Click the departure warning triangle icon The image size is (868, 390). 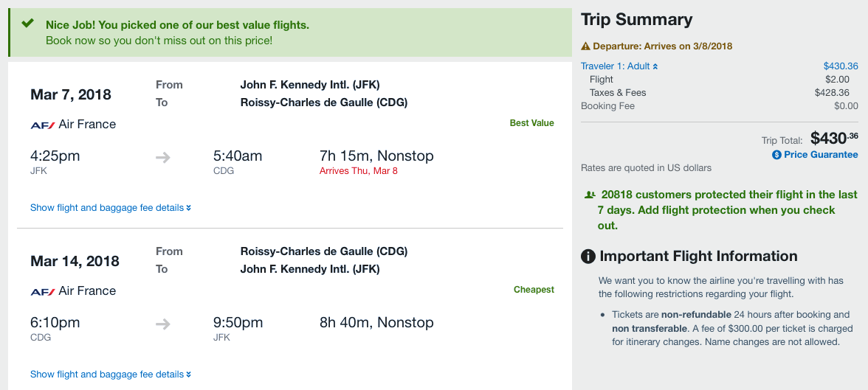point(586,46)
